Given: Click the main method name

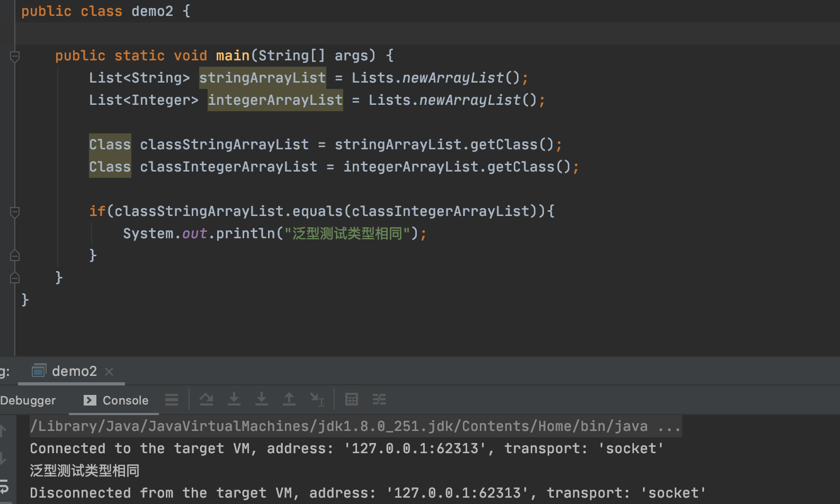Looking at the screenshot, I should (233, 56).
